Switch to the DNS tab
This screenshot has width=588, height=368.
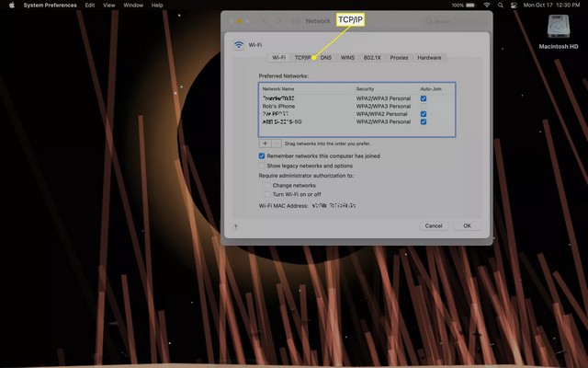click(x=326, y=57)
